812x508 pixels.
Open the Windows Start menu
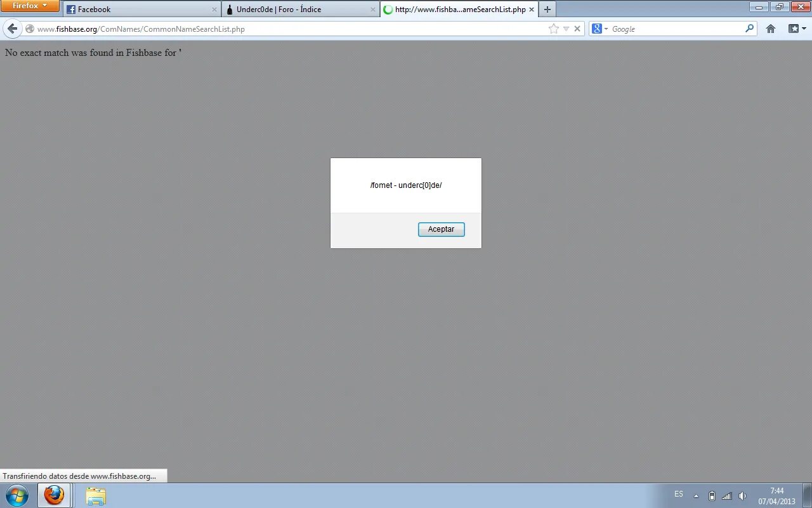tap(16, 495)
